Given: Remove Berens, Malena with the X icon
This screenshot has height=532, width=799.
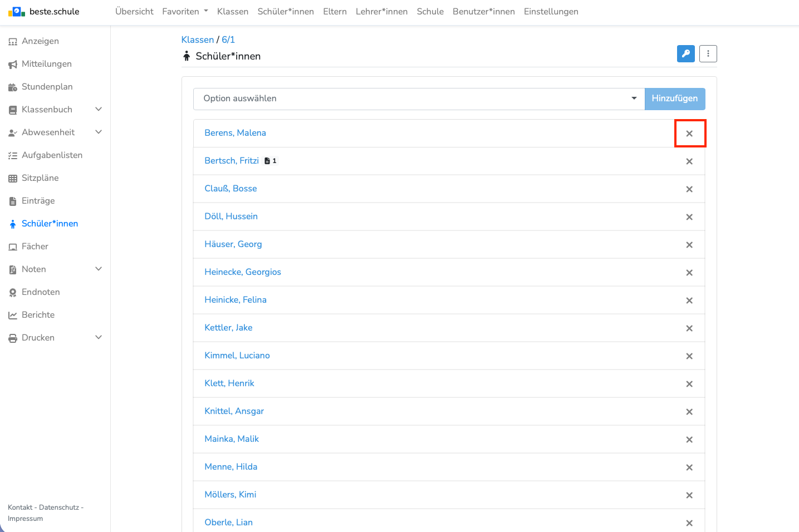Looking at the screenshot, I should [x=689, y=134].
